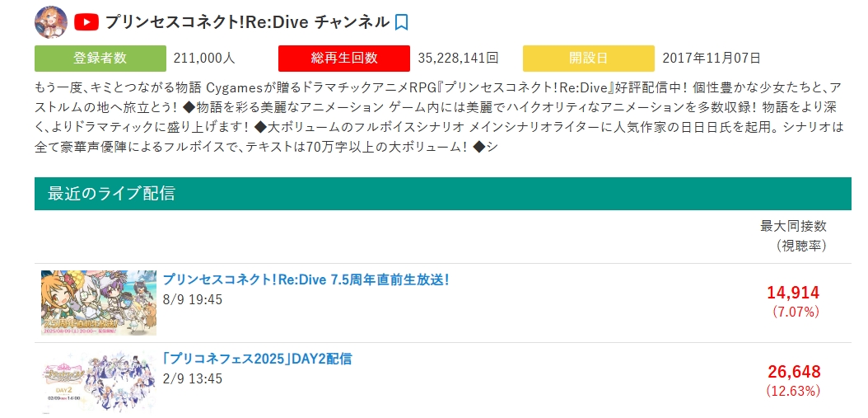
Task: Click the channel description paragraph
Action: (x=439, y=118)
